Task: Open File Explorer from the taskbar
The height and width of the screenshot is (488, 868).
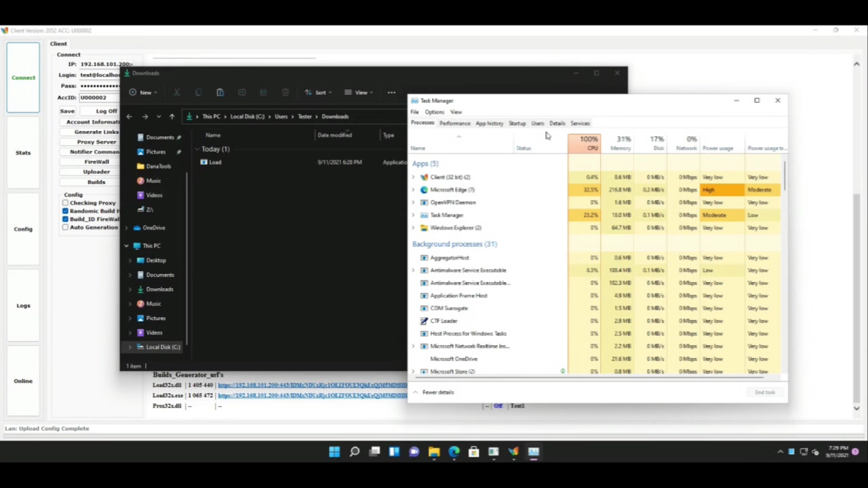Action: (434, 451)
